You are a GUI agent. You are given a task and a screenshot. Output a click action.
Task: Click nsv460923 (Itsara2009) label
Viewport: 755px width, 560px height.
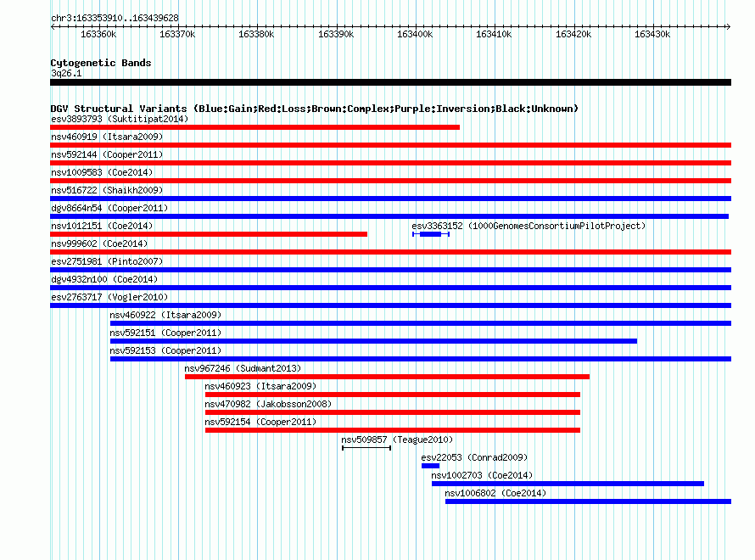point(260,386)
